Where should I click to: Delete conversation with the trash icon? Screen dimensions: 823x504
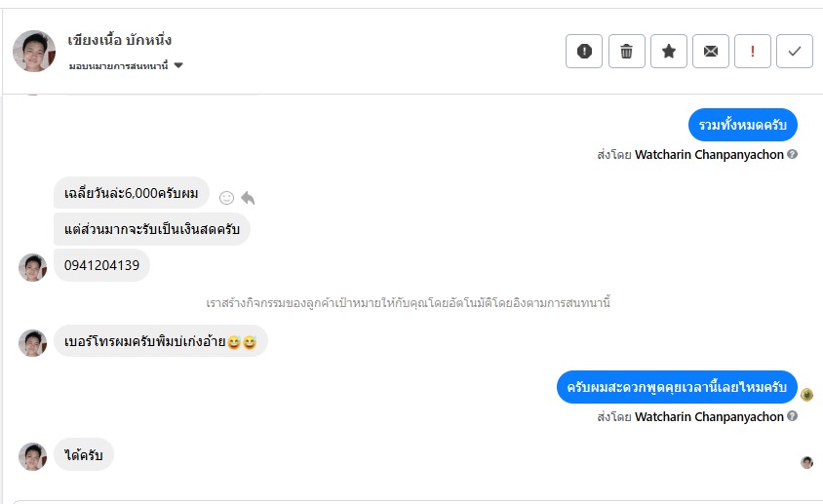[x=627, y=52]
